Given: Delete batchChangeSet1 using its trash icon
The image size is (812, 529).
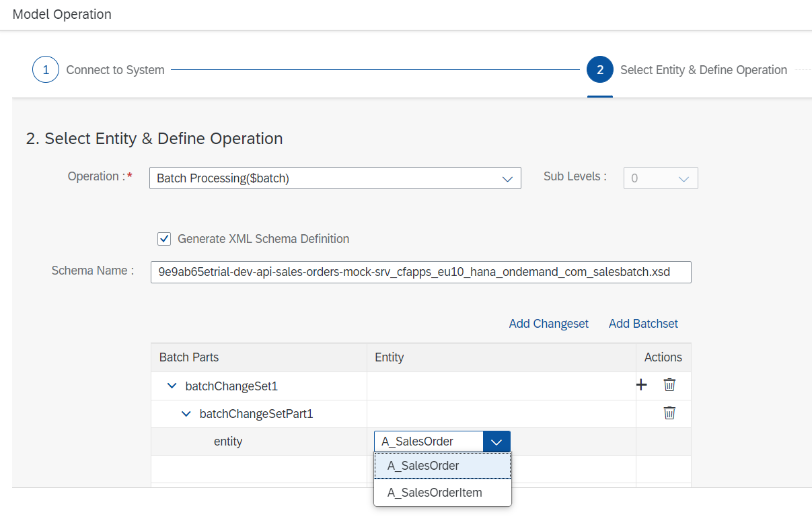Looking at the screenshot, I should click(669, 385).
